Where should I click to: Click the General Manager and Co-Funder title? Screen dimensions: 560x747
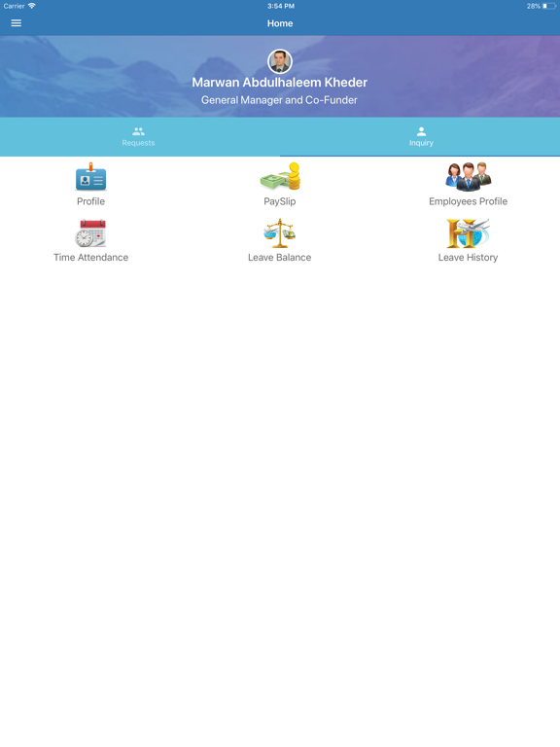279,100
